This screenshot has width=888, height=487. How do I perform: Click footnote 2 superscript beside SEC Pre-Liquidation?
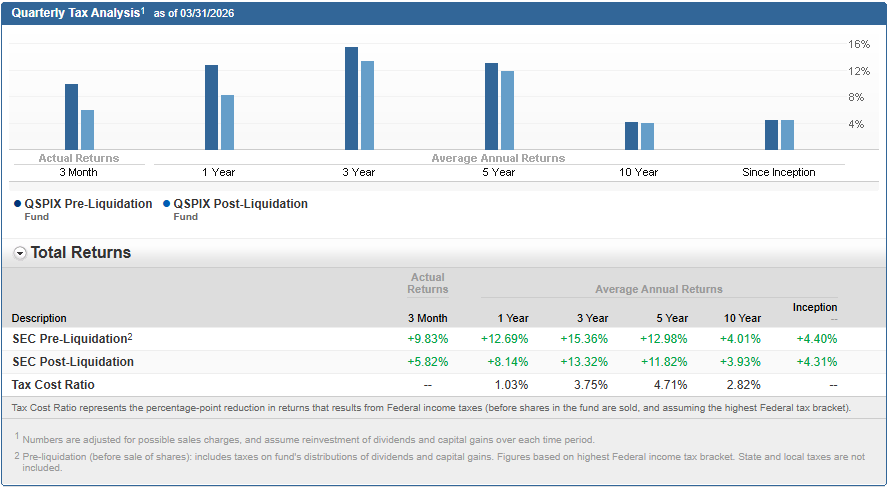[130, 337]
